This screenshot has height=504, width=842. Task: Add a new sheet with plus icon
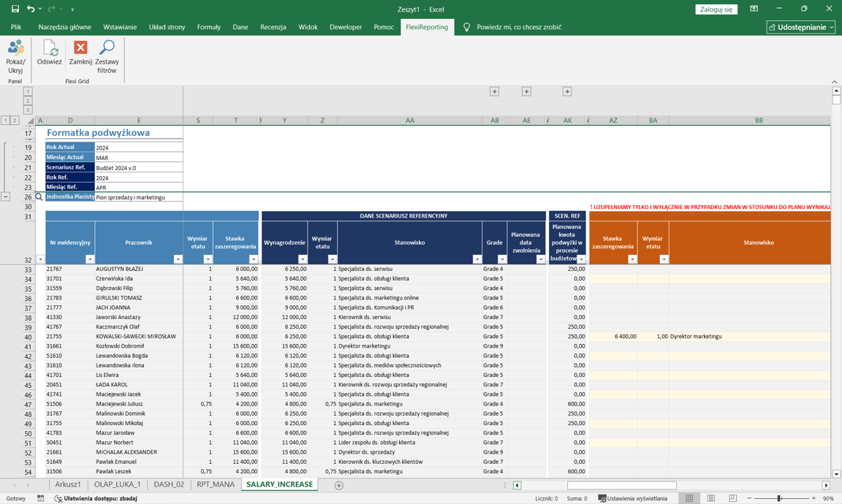(x=338, y=485)
